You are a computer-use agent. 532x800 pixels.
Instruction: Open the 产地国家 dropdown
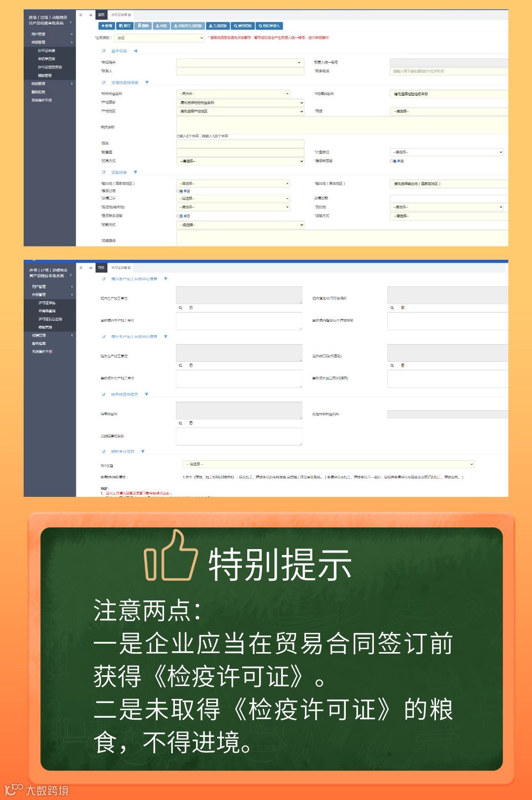coord(240,103)
